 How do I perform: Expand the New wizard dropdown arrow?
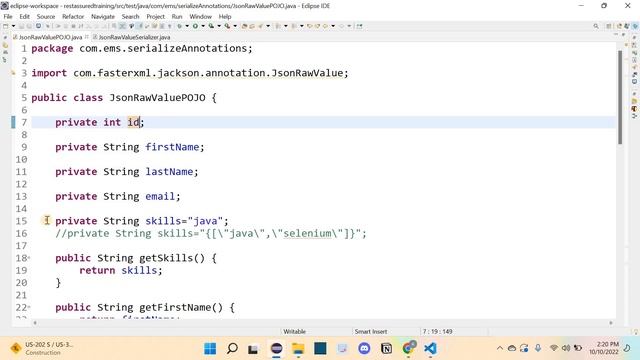[13, 26]
